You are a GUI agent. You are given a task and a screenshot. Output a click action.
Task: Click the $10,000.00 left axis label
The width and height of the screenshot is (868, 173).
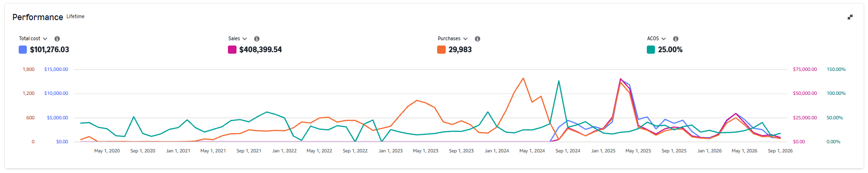click(56, 93)
